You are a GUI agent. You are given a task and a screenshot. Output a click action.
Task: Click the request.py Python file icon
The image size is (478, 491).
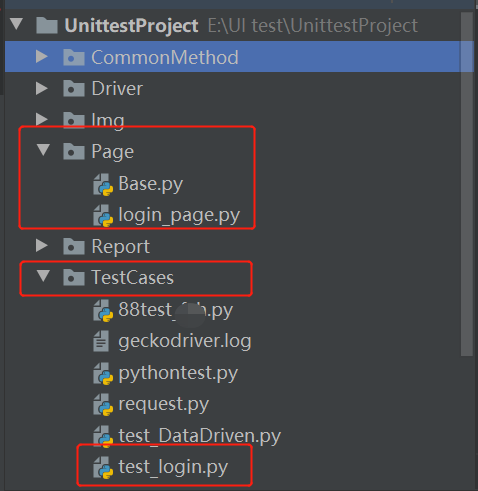click(x=103, y=405)
